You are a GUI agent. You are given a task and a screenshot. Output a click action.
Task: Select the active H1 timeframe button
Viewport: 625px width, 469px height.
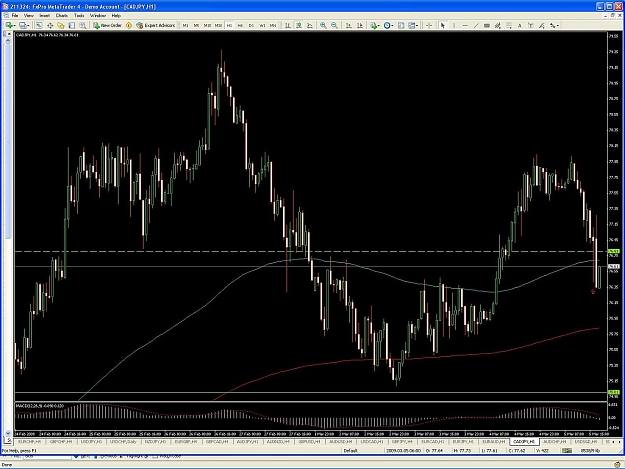(x=229, y=25)
